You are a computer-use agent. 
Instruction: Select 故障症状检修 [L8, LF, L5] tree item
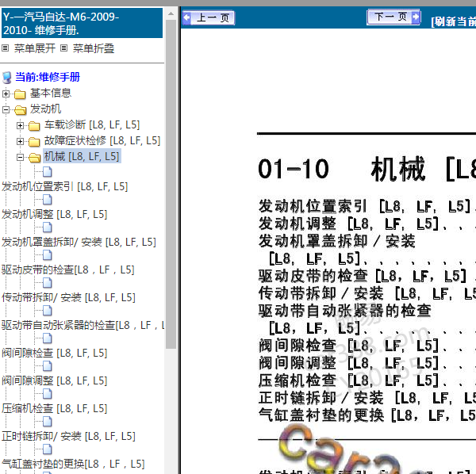point(102,140)
